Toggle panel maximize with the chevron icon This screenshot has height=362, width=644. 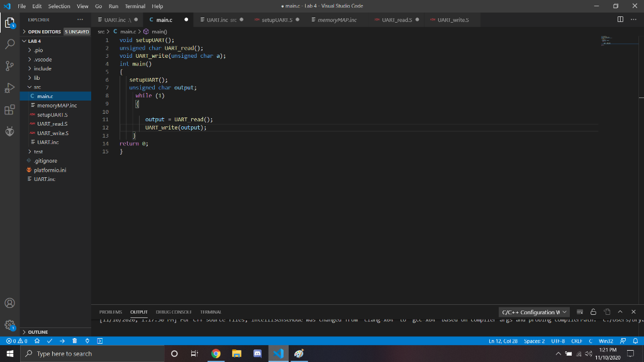[x=620, y=311]
